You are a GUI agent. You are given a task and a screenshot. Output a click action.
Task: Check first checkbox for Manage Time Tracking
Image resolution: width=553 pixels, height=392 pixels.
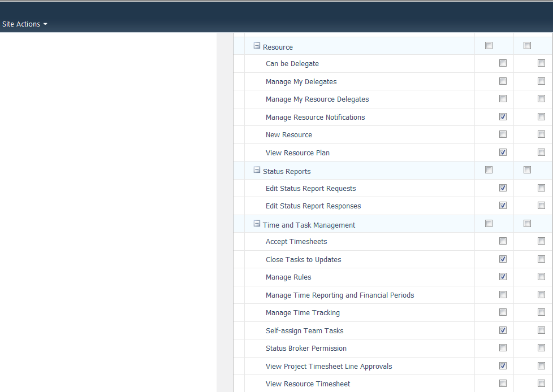(503, 312)
